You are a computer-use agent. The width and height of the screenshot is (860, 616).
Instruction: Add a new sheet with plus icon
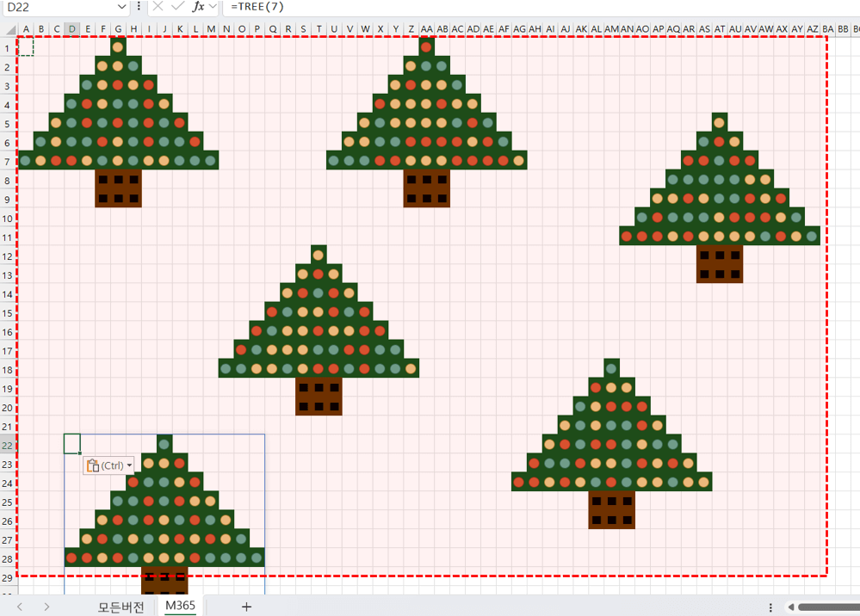(x=246, y=607)
